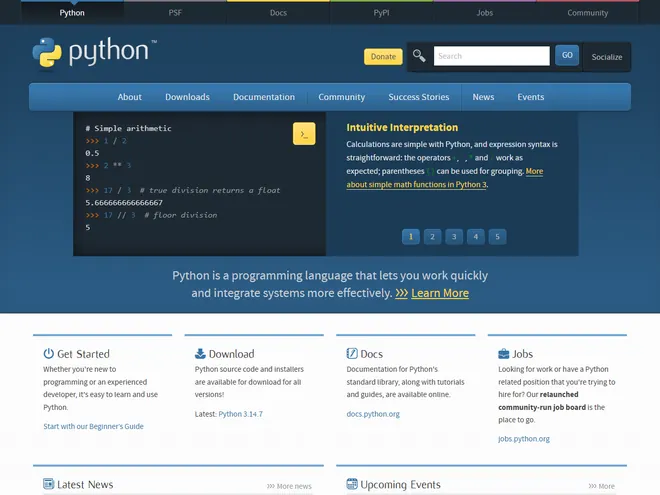Image resolution: width=660 pixels, height=495 pixels.
Task: Open the PSF top tab
Action: pos(175,13)
